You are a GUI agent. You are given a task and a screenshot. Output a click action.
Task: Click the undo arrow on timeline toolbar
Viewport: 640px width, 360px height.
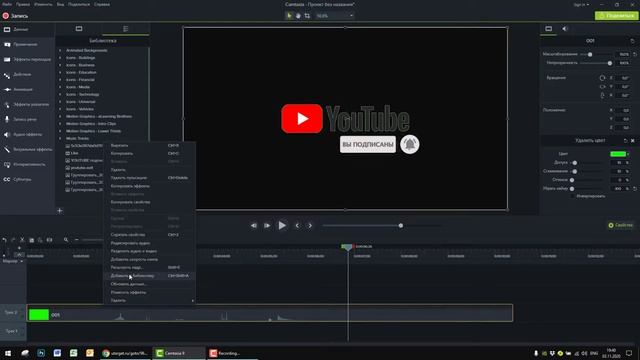point(4,240)
